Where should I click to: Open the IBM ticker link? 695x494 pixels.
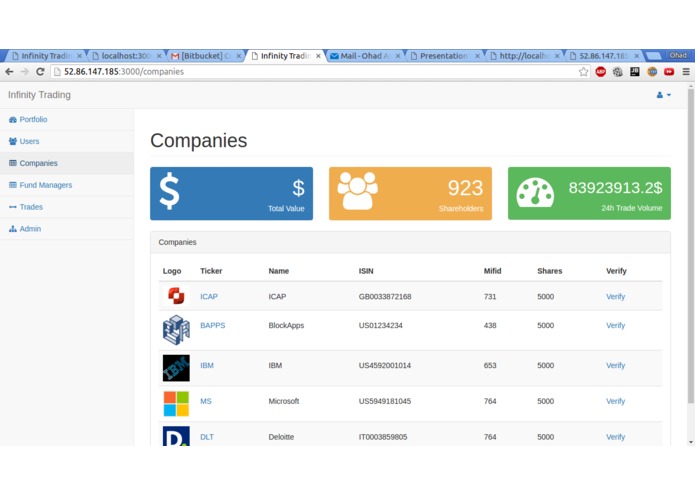click(207, 366)
